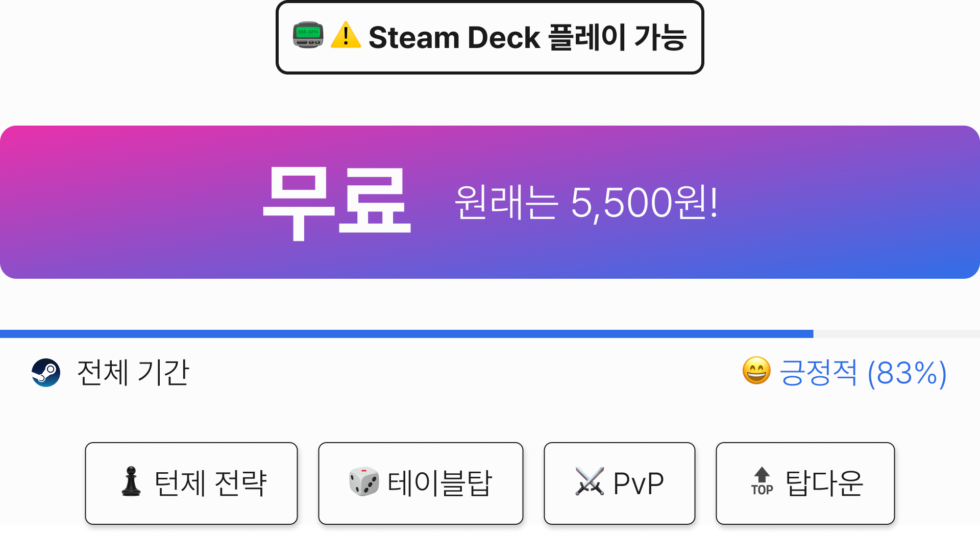Click the large 무료 text
This screenshot has width=980, height=534.
pyautogui.click(x=337, y=203)
